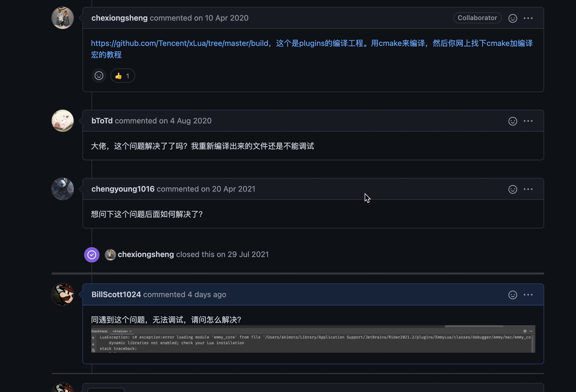Open emoji reaction picker on bToTd's comment
This screenshot has width=576, height=392.
click(512, 121)
